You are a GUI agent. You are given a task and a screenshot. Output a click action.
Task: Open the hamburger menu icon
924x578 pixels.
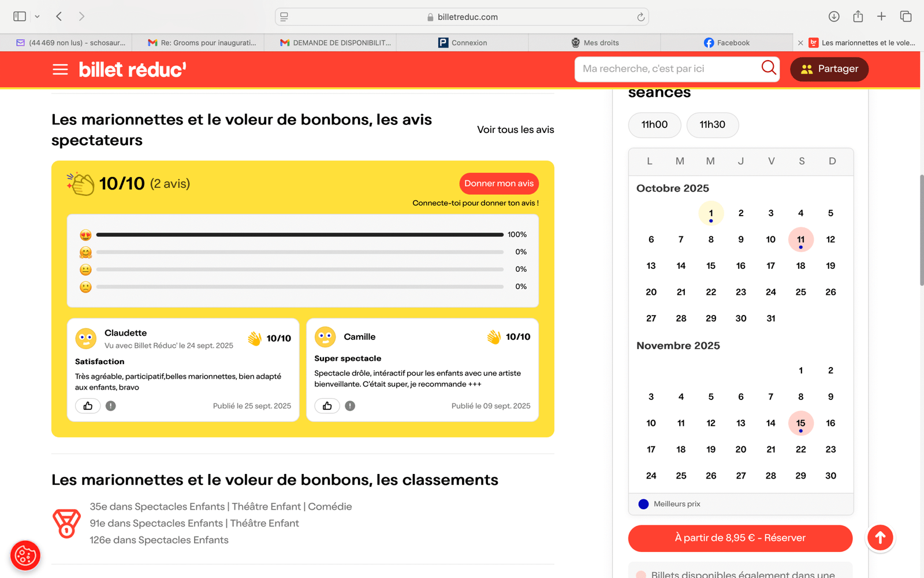click(60, 69)
